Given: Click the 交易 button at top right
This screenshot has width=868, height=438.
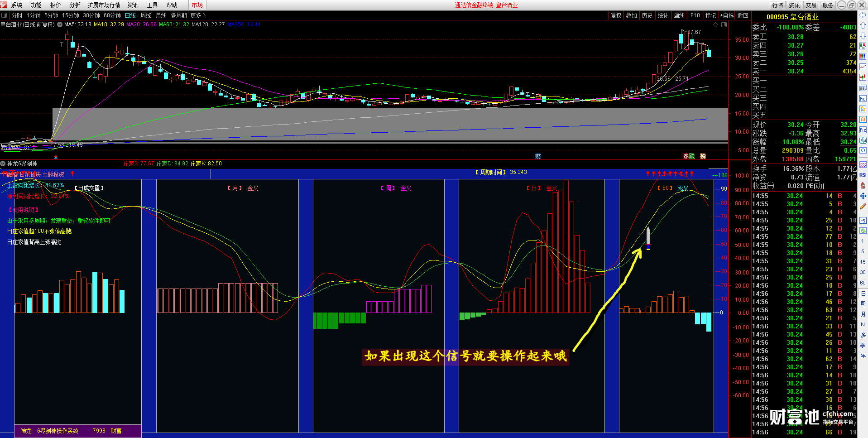Looking at the screenshot, I should [x=811, y=5].
